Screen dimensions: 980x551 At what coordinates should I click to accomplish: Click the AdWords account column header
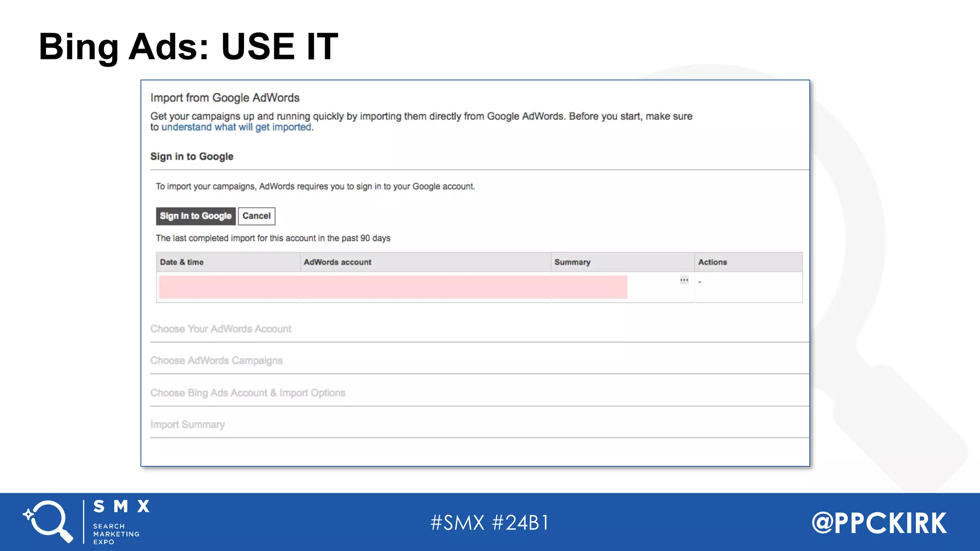click(425, 262)
